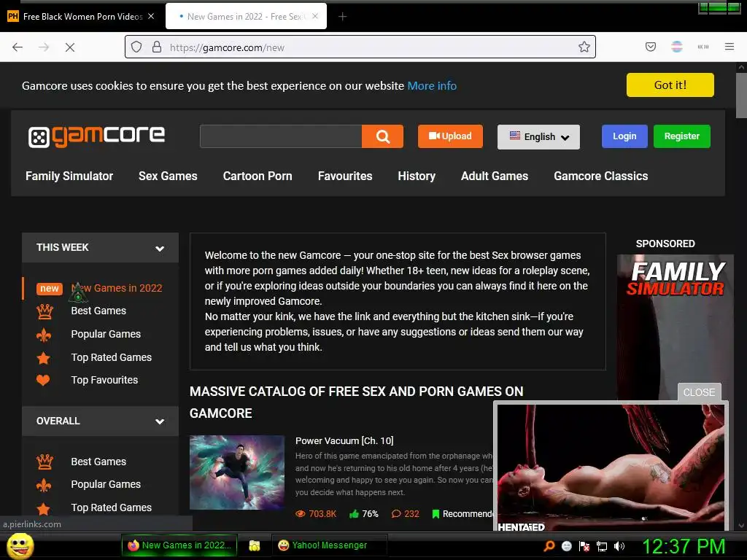Open Best Games under THIS WEEK
This screenshot has height=560, width=747.
click(x=98, y=311)
